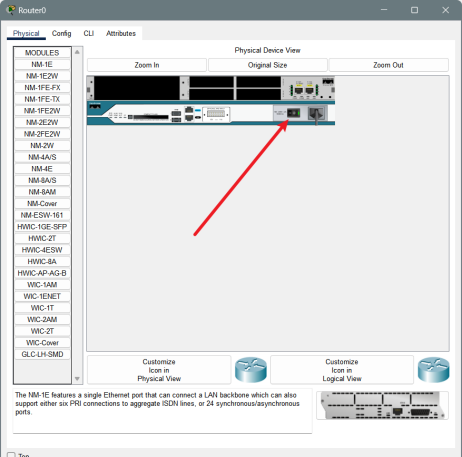This screenshot has width=462, height=457.
Task: Click the router's built-in Ethernet ports
Action: (304, 90)
